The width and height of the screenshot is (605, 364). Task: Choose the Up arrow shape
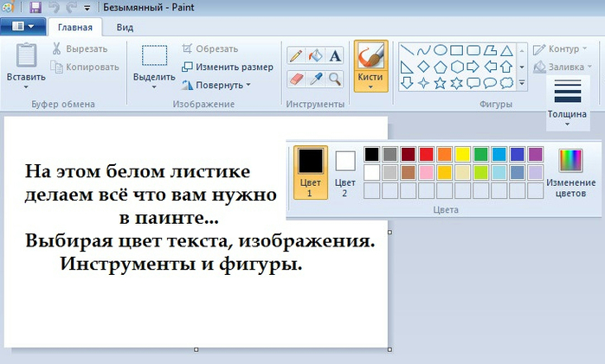click(506, 67)
